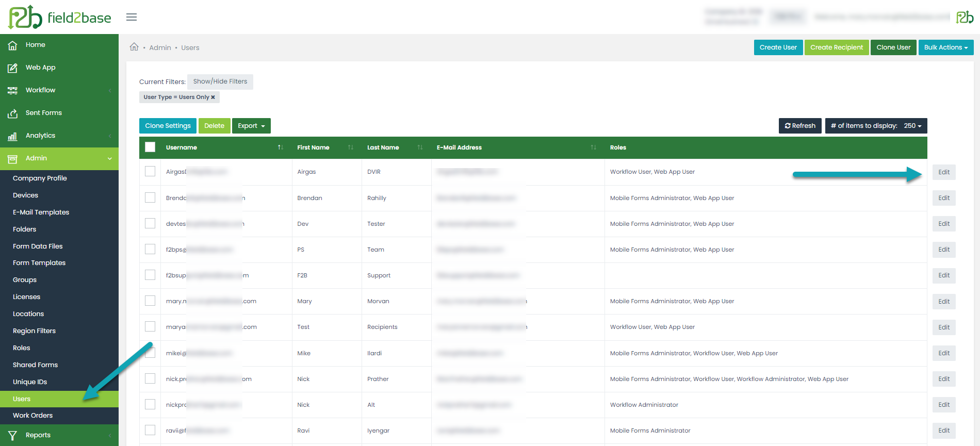Screen dimensions: 980x446
Task: Click the Sent Forms share icon
Action: (x=12, y=113)
